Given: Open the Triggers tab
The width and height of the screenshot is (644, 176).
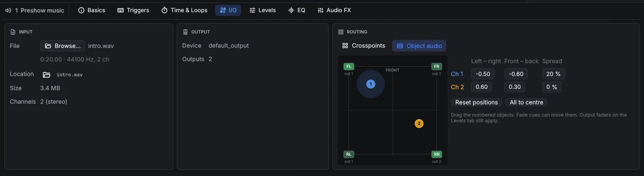Looking at the screenshot, I should 133,10.
